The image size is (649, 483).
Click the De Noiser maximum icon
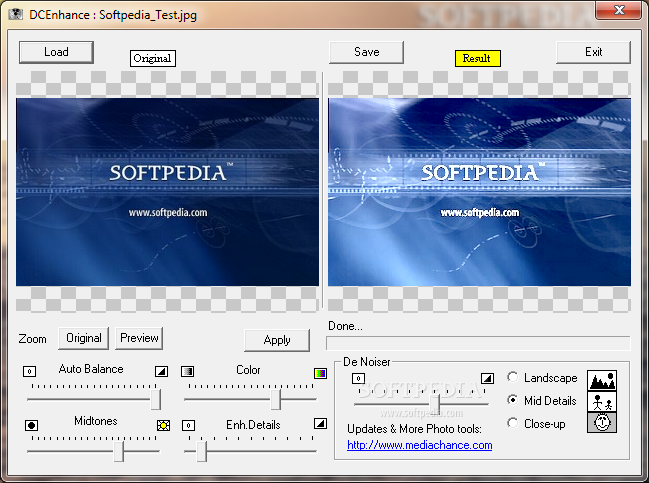coord(488,378)
